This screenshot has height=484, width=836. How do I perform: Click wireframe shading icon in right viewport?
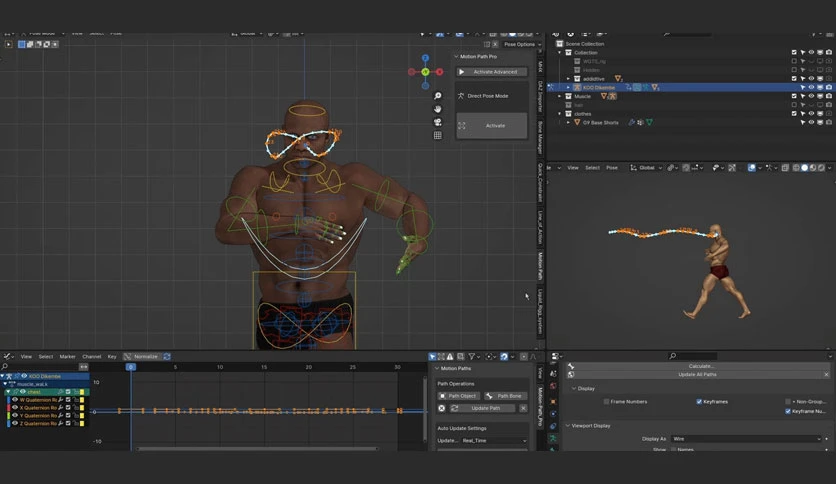pos(796,167)
